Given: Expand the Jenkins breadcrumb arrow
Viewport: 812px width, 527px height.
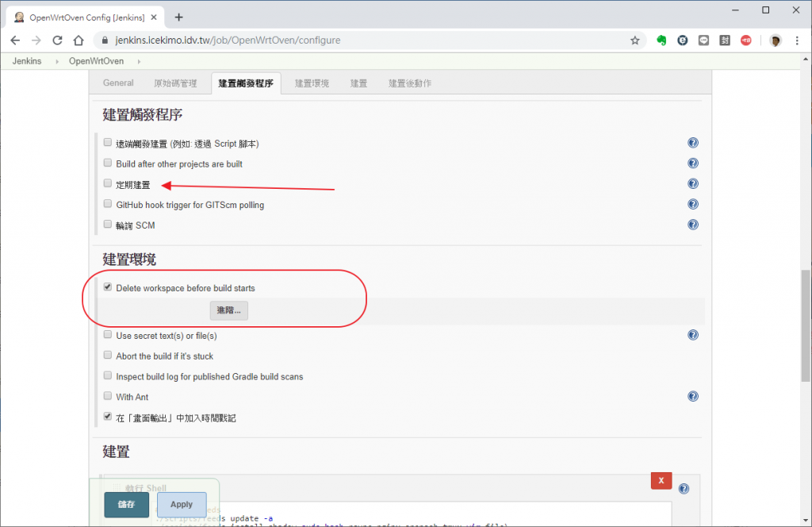Looking at the screenshot, I should click(57, 61).
